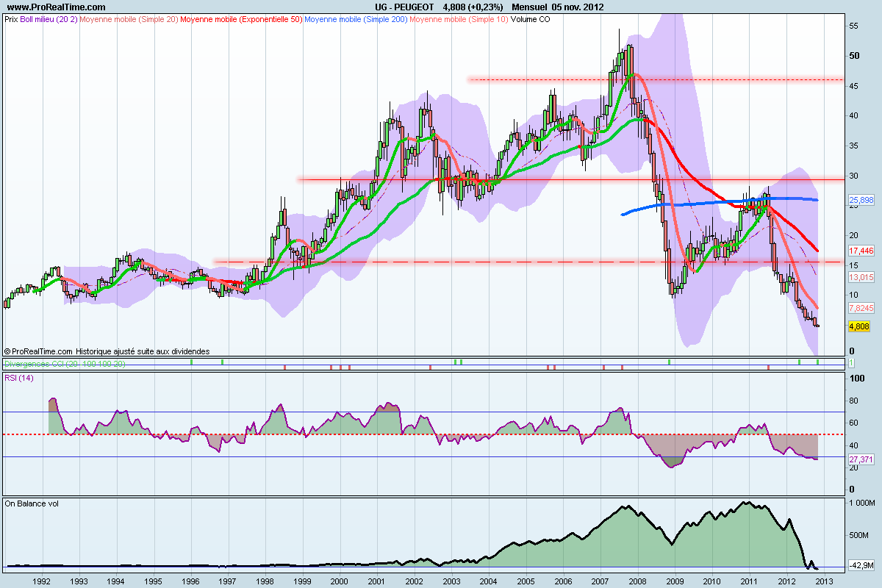Select the "2010" year on the time axis
The height and width of the screenshot is (588, 882).
click(x=712, y=580)
